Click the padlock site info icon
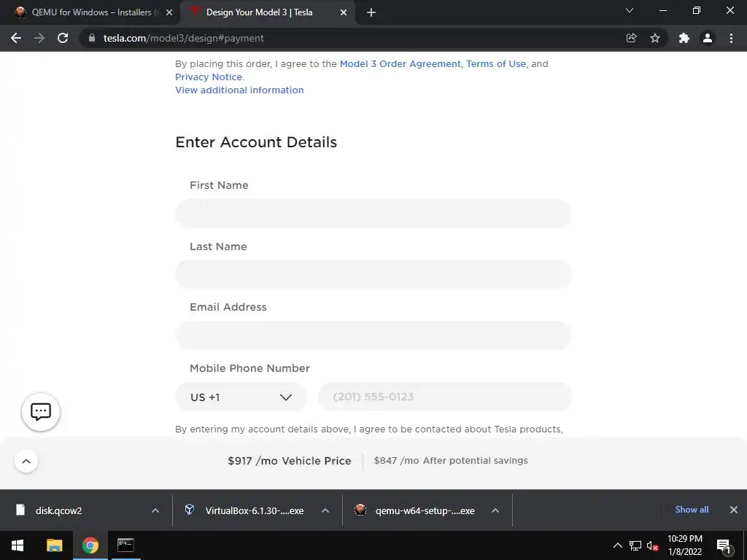747x560 pixels. click(92, 38)
